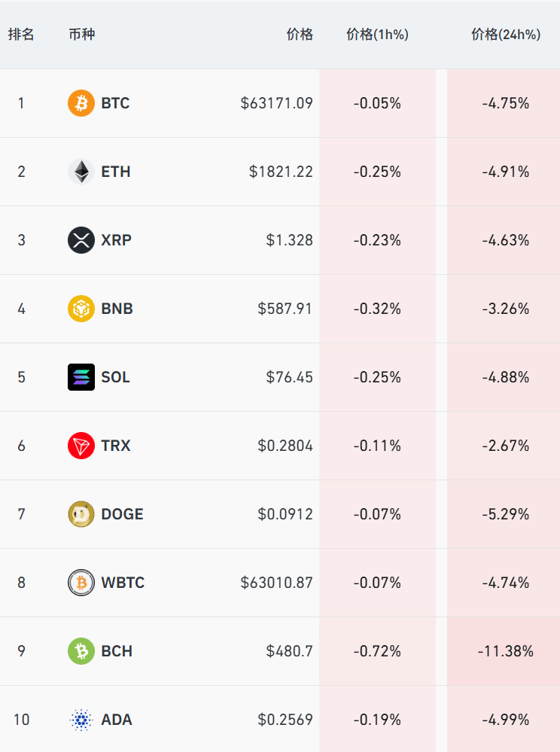Click the Cardano ADA icon
Screen dimensions: 560x752
(81, 720)
